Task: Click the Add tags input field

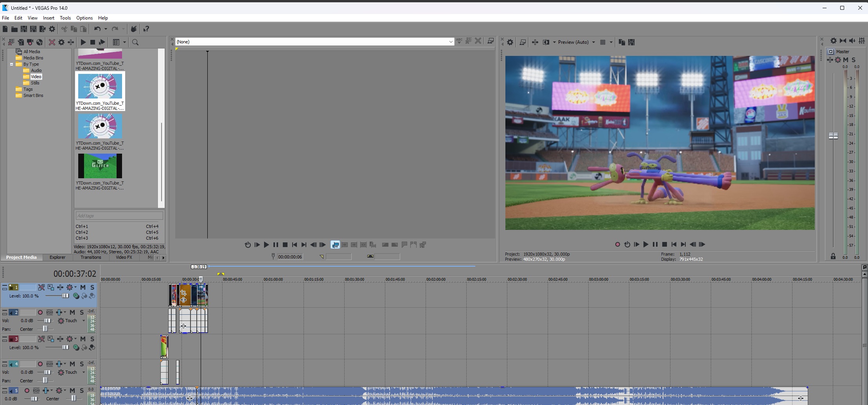Action: pos(119,216)
